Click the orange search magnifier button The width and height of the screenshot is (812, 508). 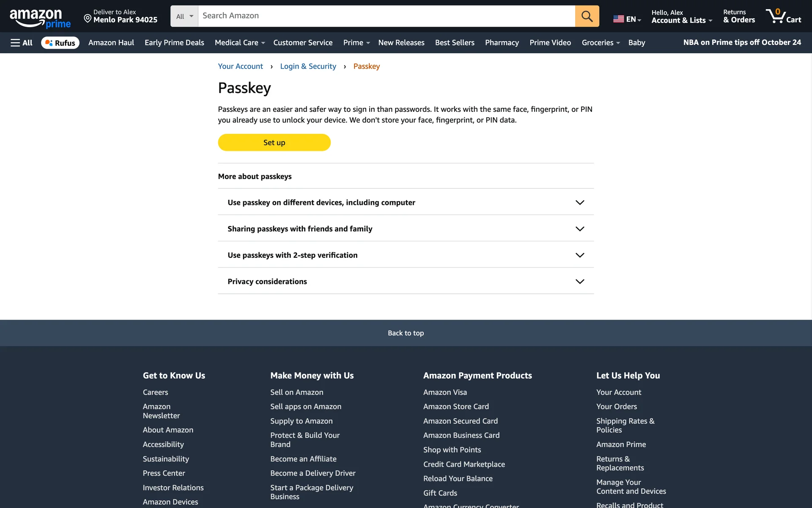[x=587, y=16]
